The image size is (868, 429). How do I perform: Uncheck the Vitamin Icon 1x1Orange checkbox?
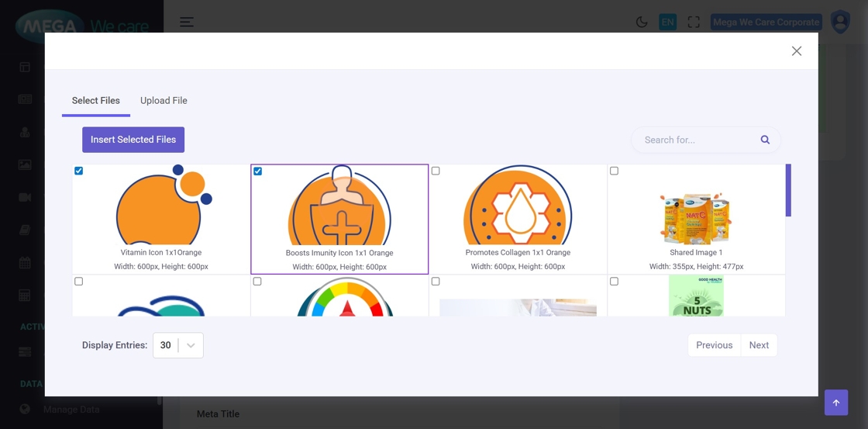coord(79,171)
